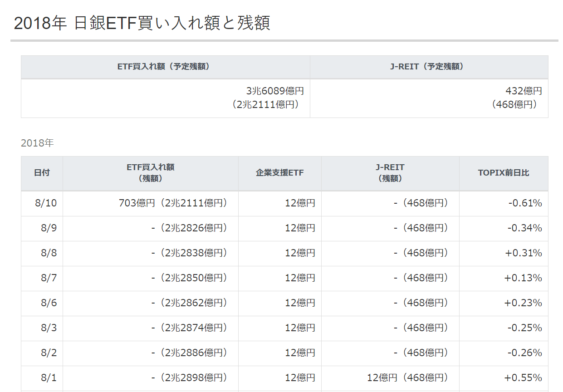Click the J-REIT（残額） column header
The height and width of the screenshot is (392, 563).
click(x=390, y=173)
